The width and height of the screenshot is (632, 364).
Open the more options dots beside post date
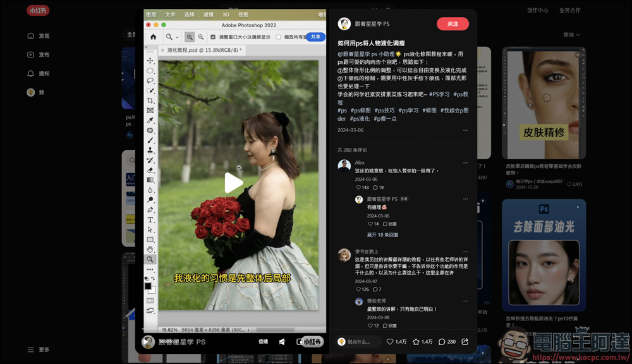tap(465, 130)
